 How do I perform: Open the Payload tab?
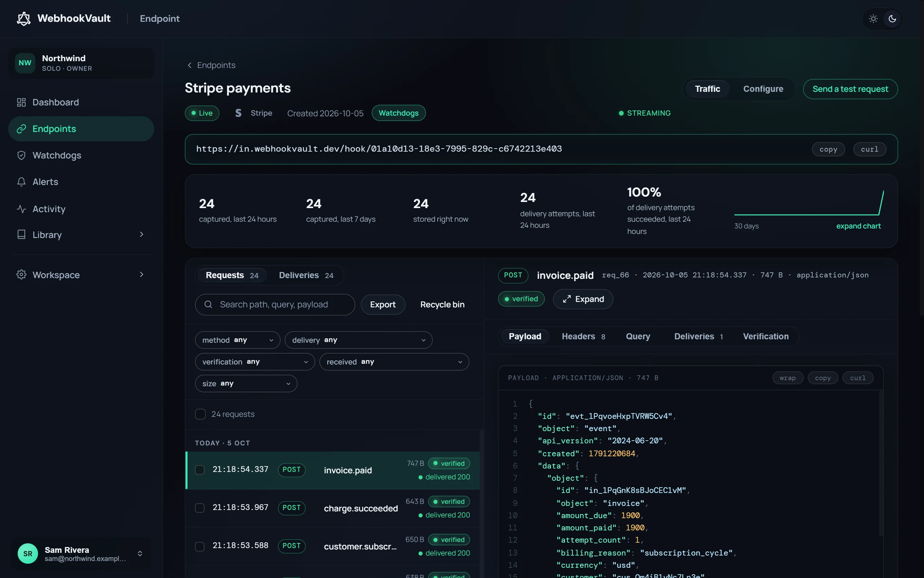click(525, 336)
